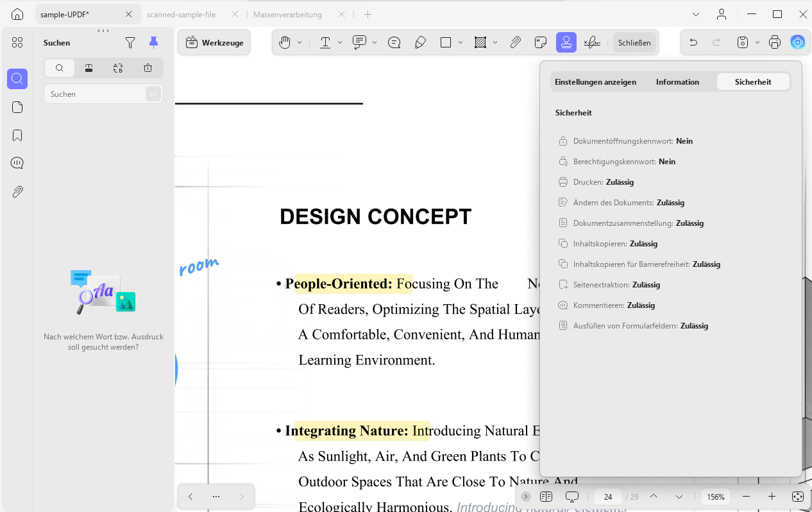Viewport: 812px width, 512px height.
Task: Select the text comment callout tool
Action: point(359,42)
